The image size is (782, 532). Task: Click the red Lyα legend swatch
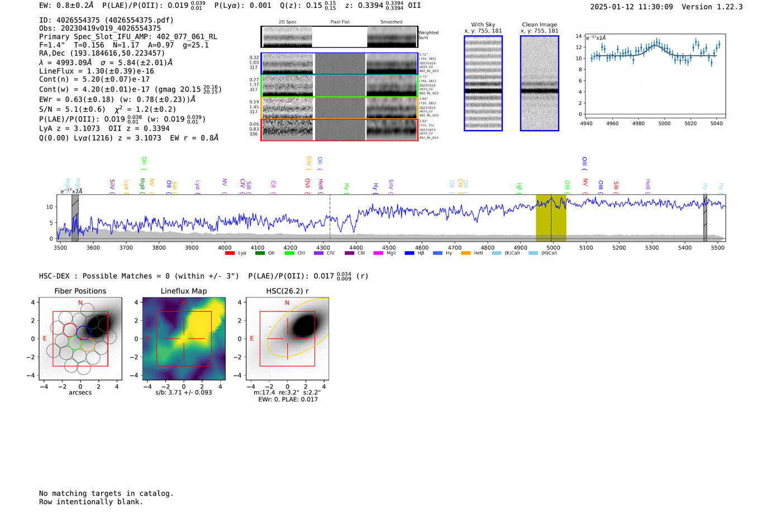click(x=230, y=253)
